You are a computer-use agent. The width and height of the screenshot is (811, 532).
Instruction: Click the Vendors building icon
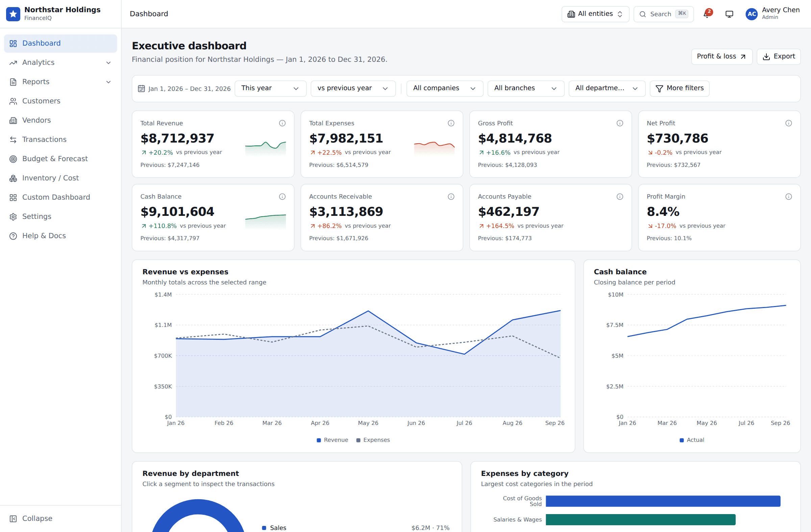point(13,120)
